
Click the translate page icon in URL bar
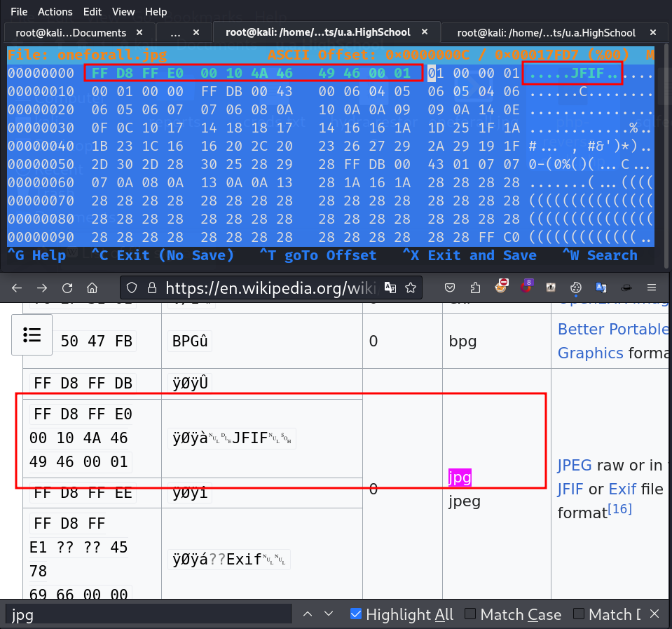coord(390,288)
